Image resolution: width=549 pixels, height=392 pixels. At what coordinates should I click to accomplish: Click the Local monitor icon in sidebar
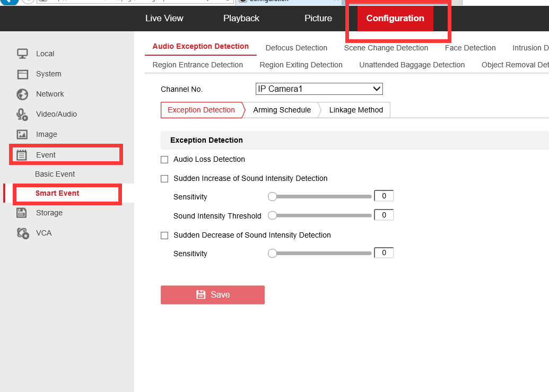pos(22,54)
